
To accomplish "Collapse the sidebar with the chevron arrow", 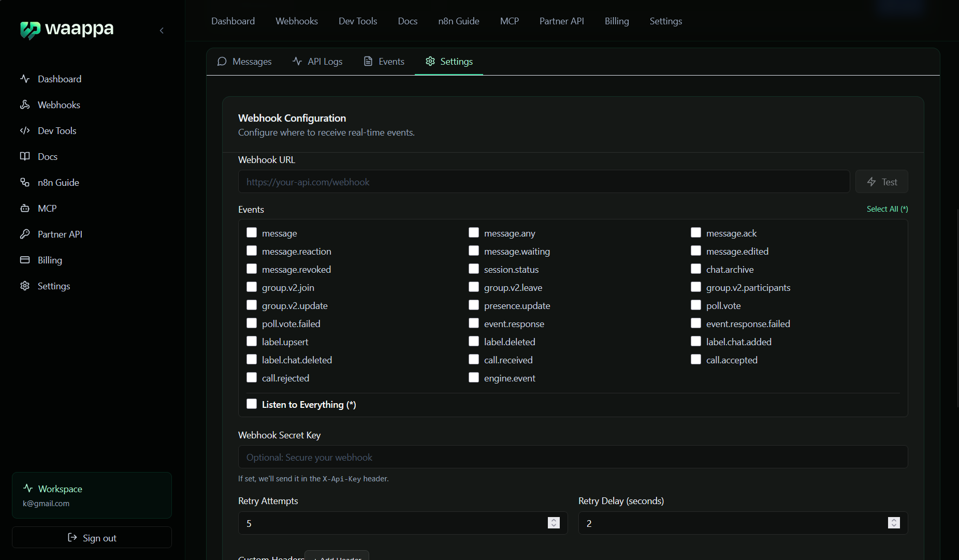I will (162, 31).
